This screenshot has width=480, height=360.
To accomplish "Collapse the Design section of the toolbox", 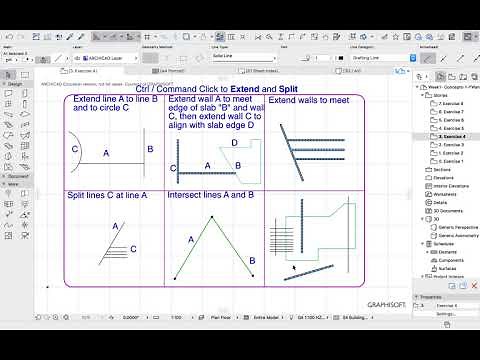I will (x=4, y=84).
